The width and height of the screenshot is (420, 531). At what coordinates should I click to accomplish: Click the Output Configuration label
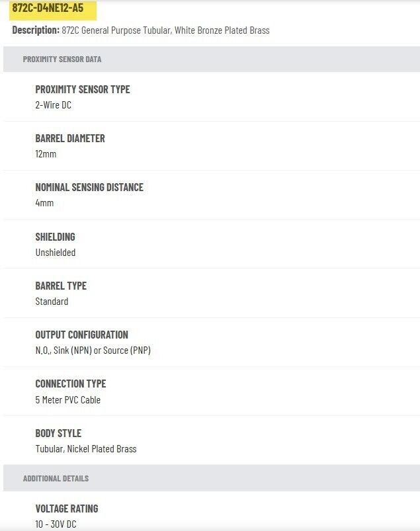[82, 335]
